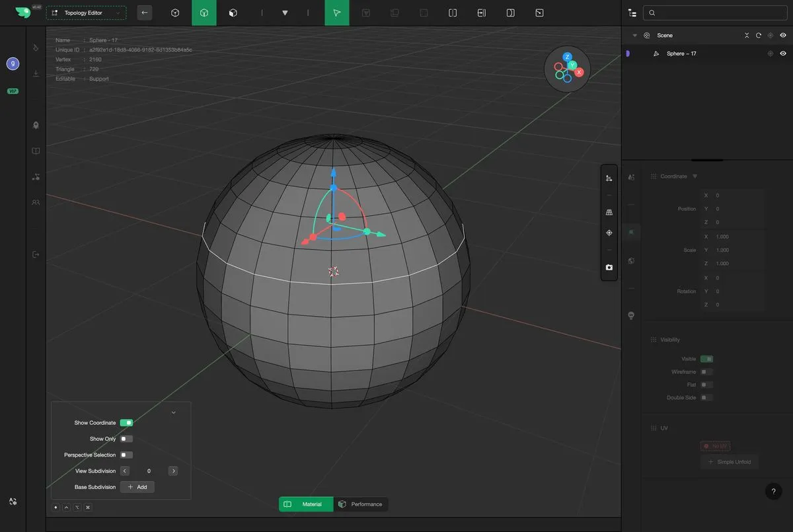Toggle Wireframe visibility option

[x=706, y=372]
